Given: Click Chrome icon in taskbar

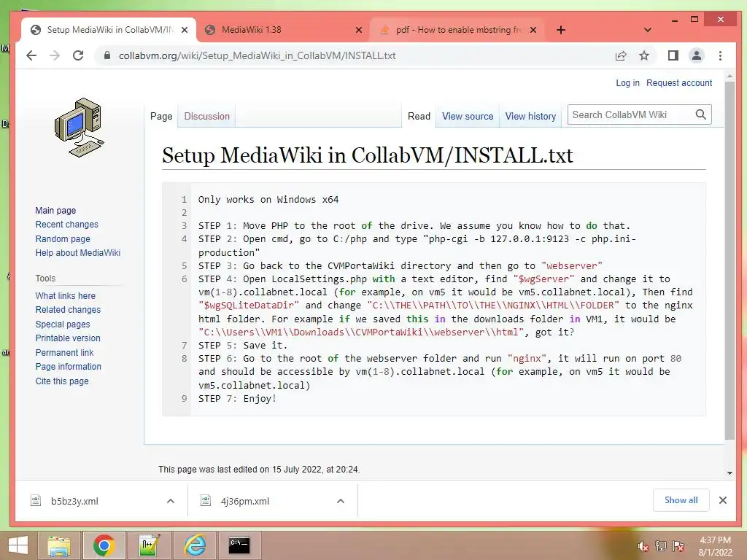Looking at the screenshot, I should pos(104,545).
